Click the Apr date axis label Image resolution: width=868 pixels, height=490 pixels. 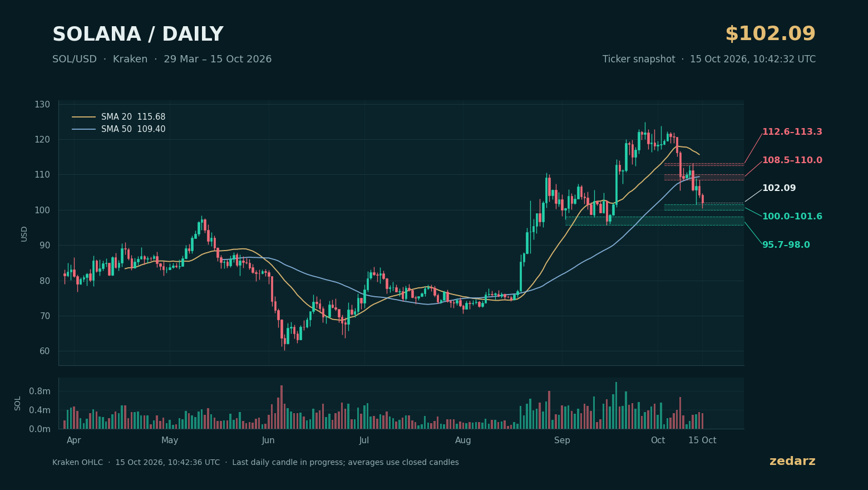[x=74, y=440]
